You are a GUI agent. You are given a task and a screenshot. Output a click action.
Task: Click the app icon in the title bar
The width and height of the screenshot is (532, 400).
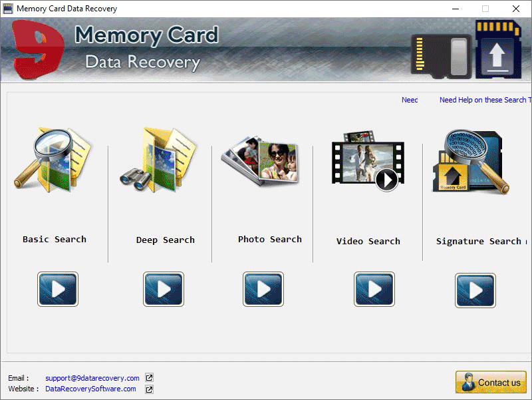(x=8, y=9)
